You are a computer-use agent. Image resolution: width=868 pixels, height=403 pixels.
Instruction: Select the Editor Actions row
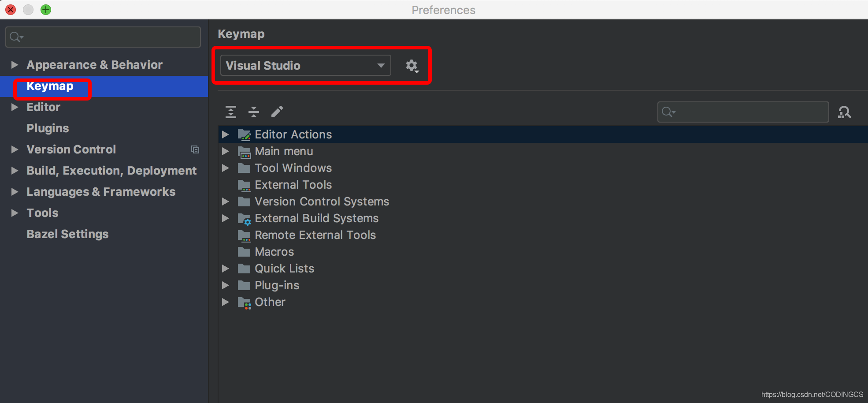point(543,134)
